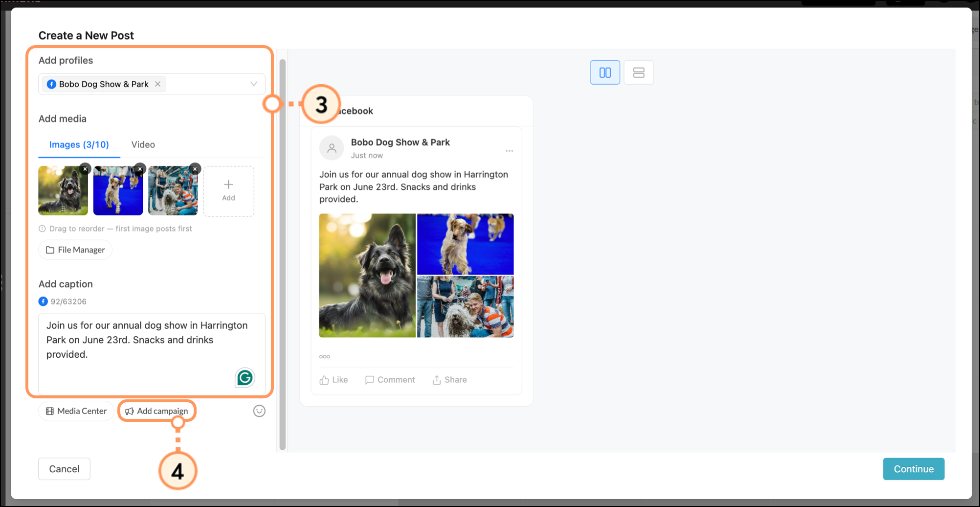
Task: Switch to the Images (3/10) tab
Action: click(79, 145)
